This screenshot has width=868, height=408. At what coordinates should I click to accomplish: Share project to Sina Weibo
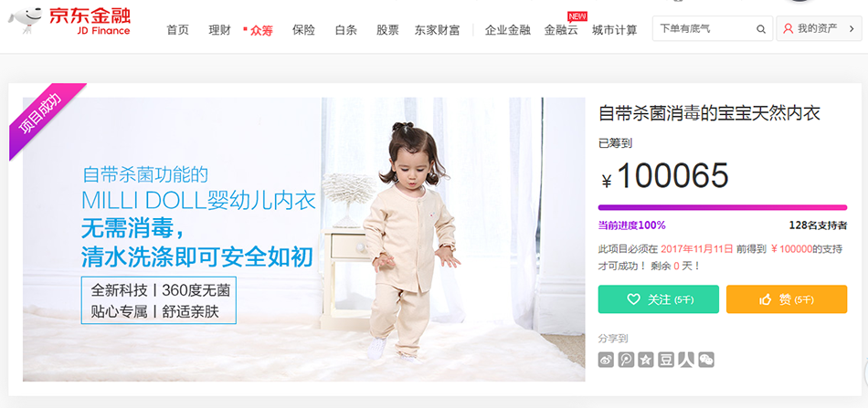click(606, 360)
